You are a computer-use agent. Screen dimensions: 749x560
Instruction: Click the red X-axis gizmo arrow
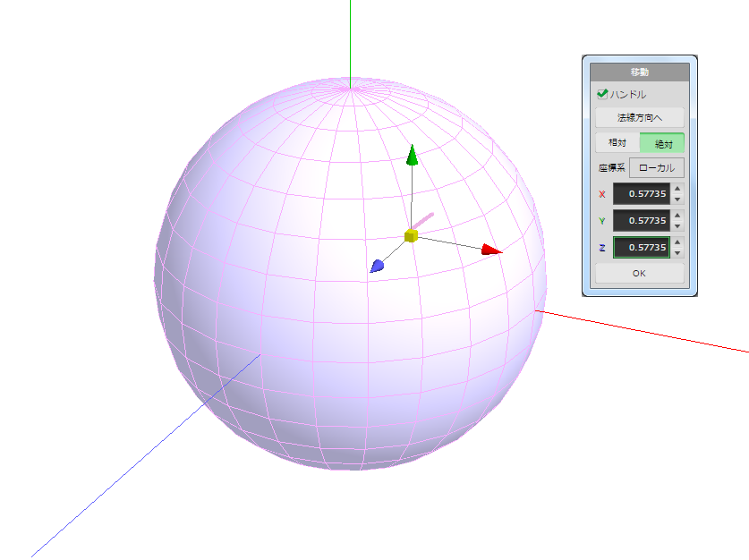pos(490,250)
